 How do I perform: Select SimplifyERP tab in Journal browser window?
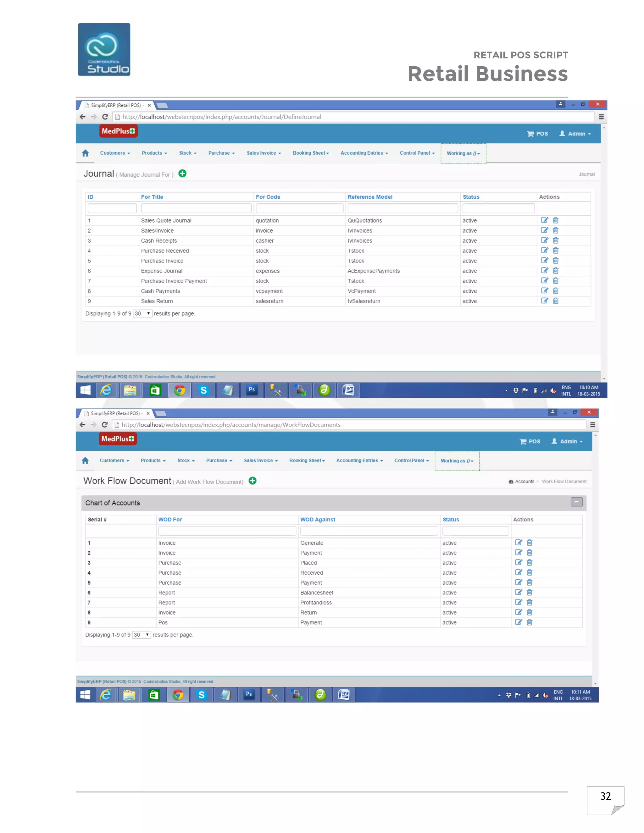point(116,105)
